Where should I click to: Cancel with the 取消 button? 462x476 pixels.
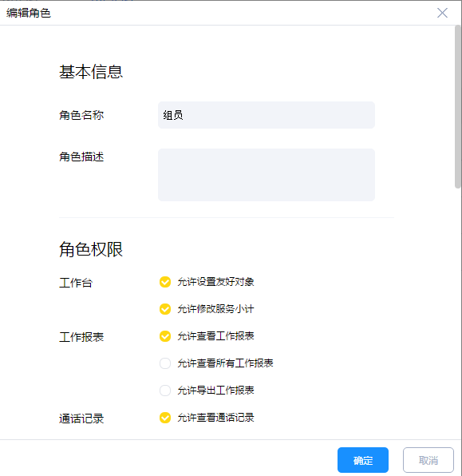[428, 460]
